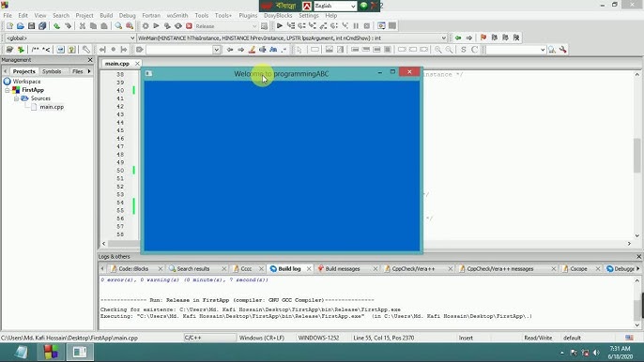Run the program with green play icon
Viewport: 644px width, 362px height.
(x=156, y=26)
